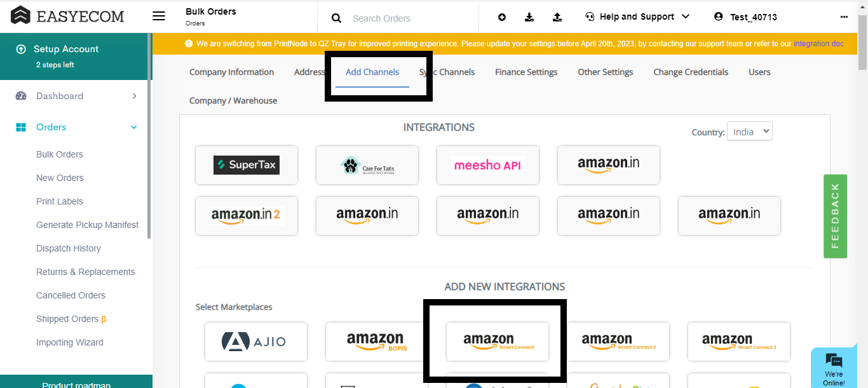Click the INTEGRATIONS heading text

pos(439,127)
